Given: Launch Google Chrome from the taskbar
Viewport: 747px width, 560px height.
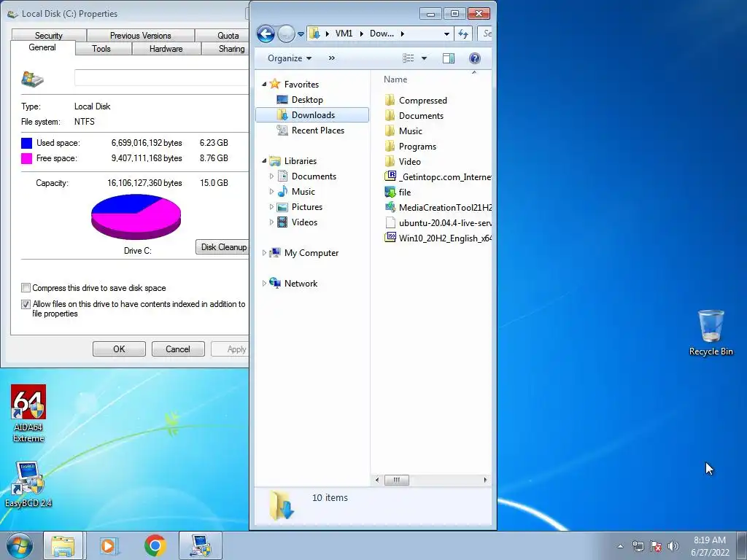Looking at the screenshot, I should 155,545.
